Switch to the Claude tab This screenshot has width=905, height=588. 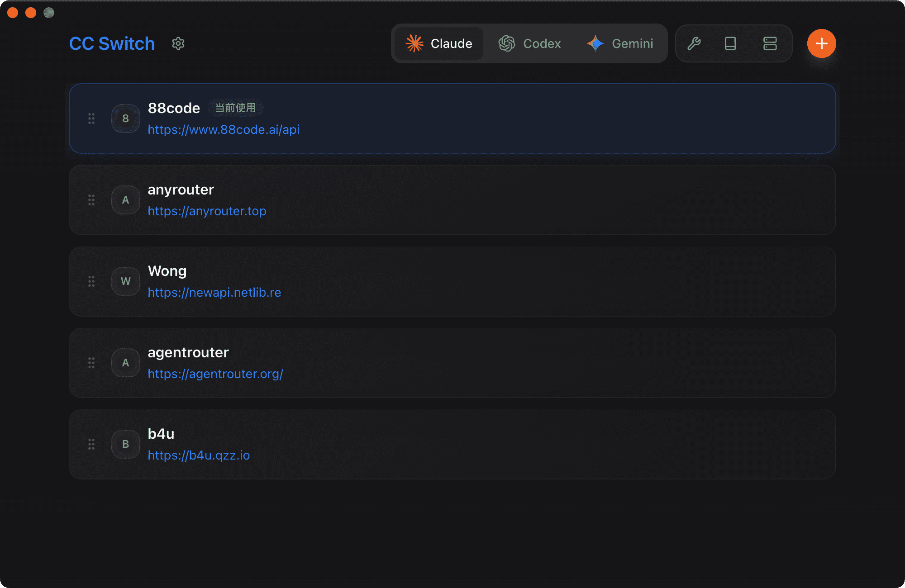[439, 43]
